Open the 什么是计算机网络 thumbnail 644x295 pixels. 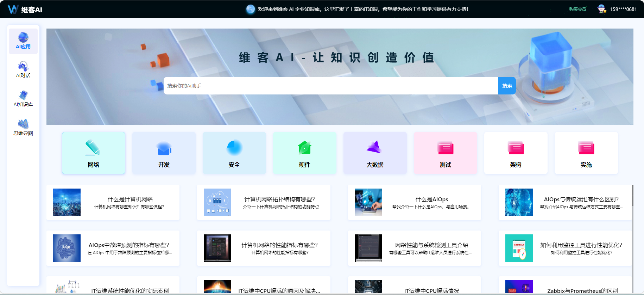67,202
